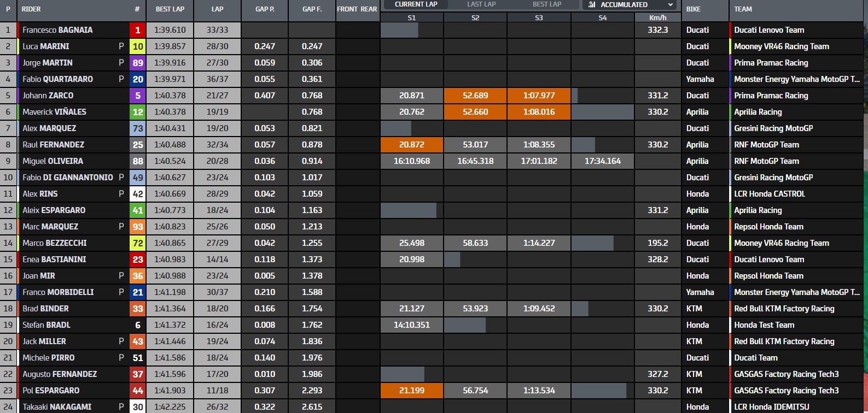The height and width of the screenshot is (413, 868).
Task: Switch to the BEST LAP sector tab
Action: pos(547,4)
